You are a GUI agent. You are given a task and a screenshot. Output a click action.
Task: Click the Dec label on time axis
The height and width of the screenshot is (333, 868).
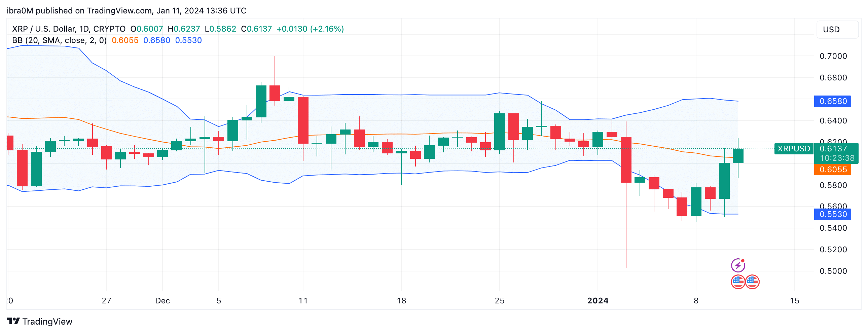tap(162, 301)
